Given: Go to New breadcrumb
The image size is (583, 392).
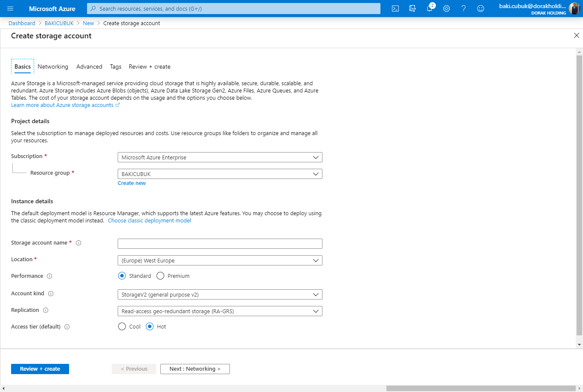Looking at the screenshot, I should tap(89, 23).
